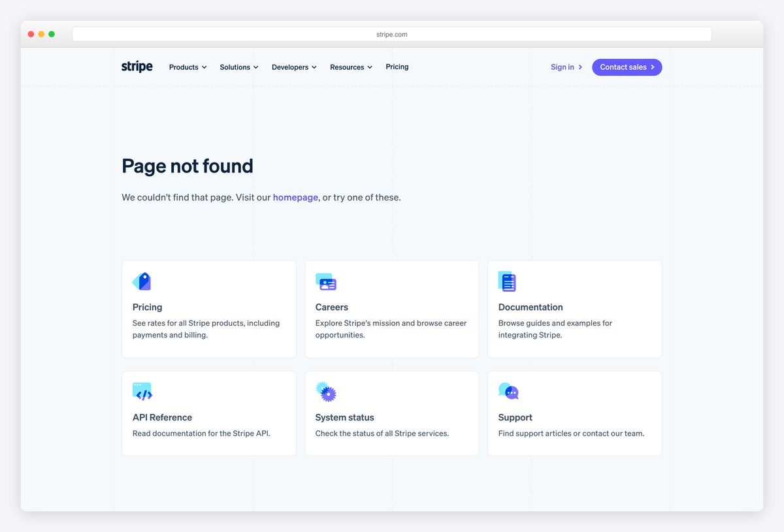This screenshot has height=532, width=784.
Task: Minimize the browser with yellow button
Action: coord(41,34)
